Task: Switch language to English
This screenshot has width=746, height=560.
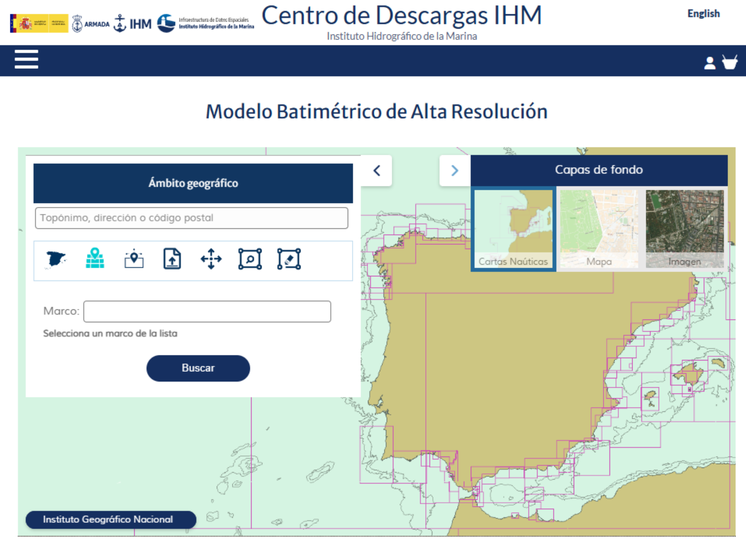Action: click(x=703, y=13)
